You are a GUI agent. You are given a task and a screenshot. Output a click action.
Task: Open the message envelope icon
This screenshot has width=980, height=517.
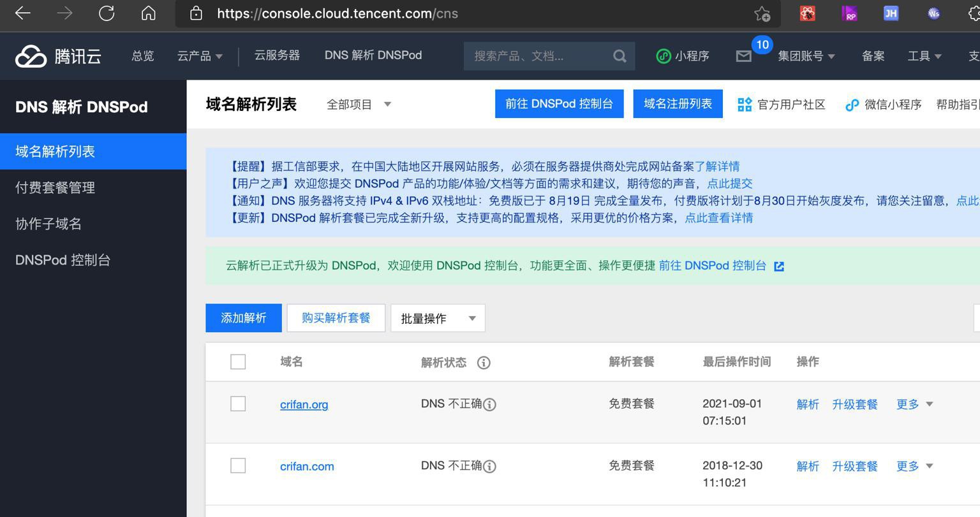[743, 57]
